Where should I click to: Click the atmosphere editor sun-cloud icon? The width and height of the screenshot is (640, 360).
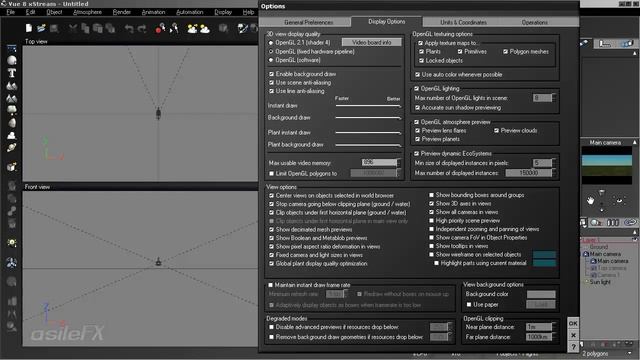tap(204, 28)
